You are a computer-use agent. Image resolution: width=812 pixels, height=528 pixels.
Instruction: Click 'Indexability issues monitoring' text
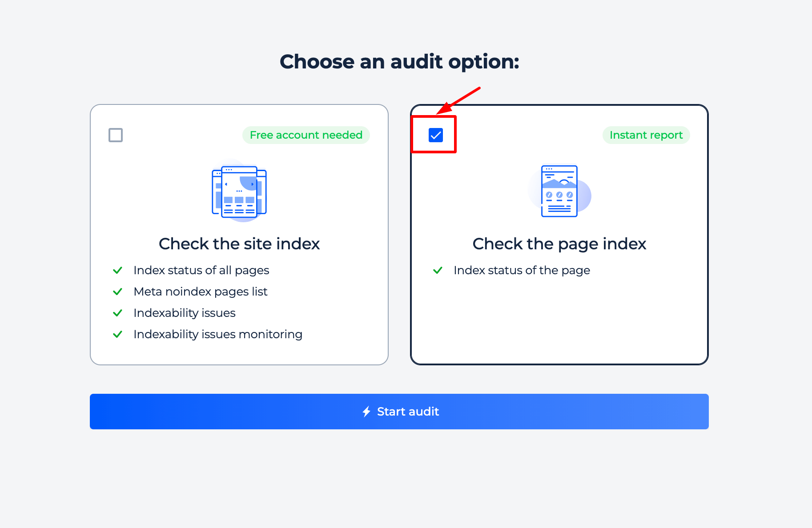[x=218, y=334]
